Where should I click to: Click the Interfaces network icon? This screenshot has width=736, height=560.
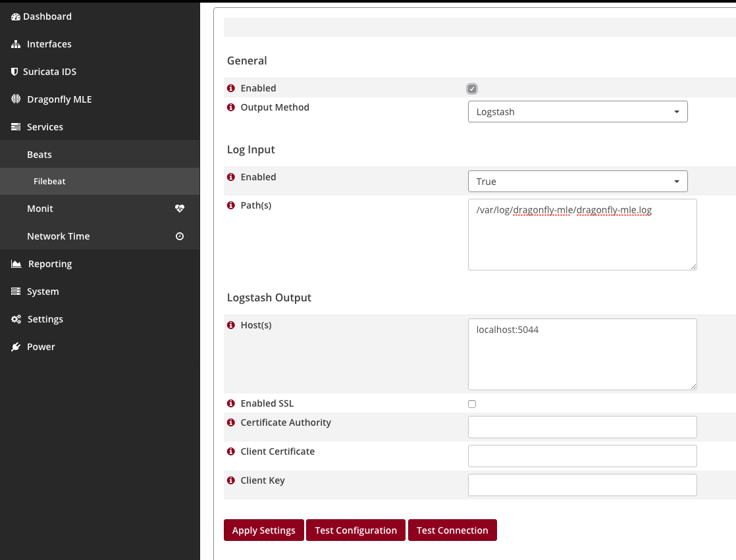tap(16, 44)
